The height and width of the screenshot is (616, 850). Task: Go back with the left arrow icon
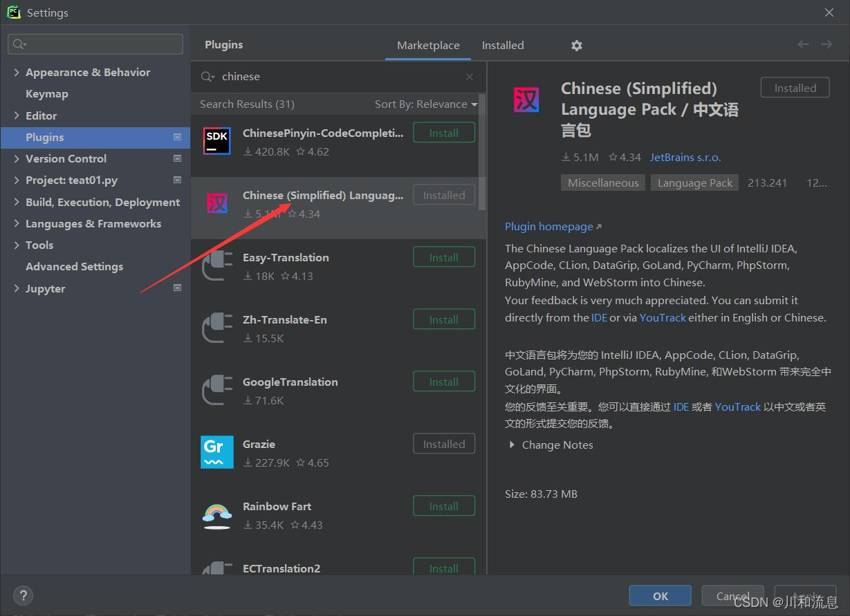point(803,44)
